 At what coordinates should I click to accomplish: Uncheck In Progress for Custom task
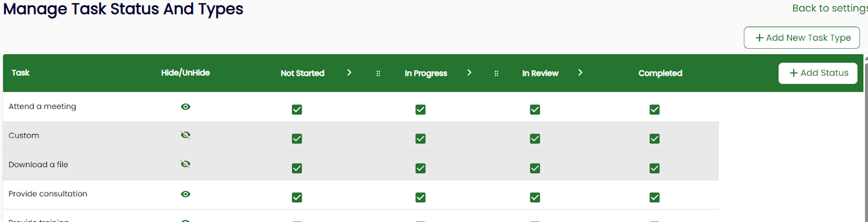click(x=420, y=139)
